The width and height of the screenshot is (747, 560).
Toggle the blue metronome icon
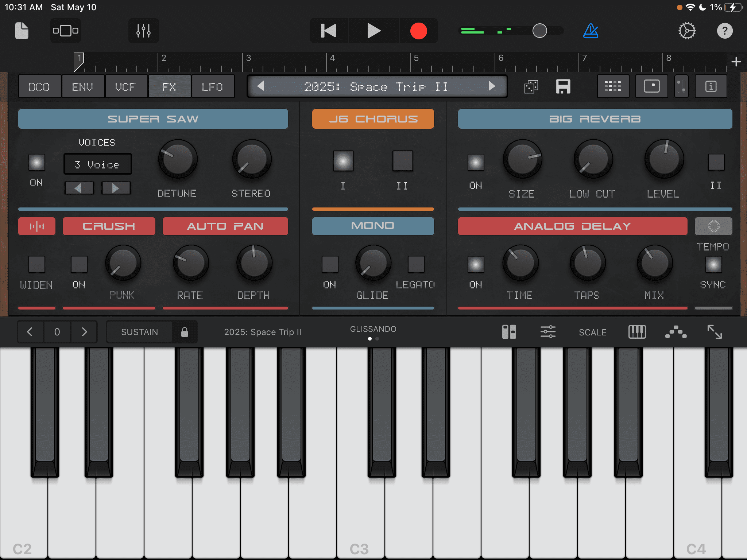591,31
